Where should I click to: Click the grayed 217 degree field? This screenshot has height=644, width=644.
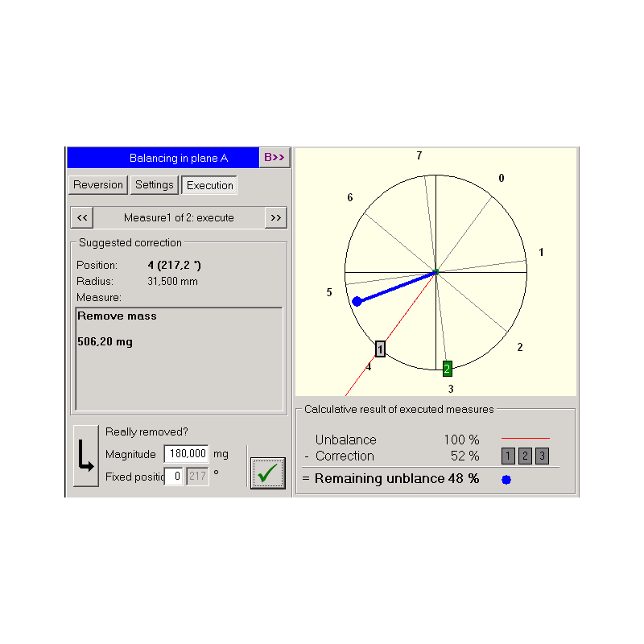click(197, 477)
